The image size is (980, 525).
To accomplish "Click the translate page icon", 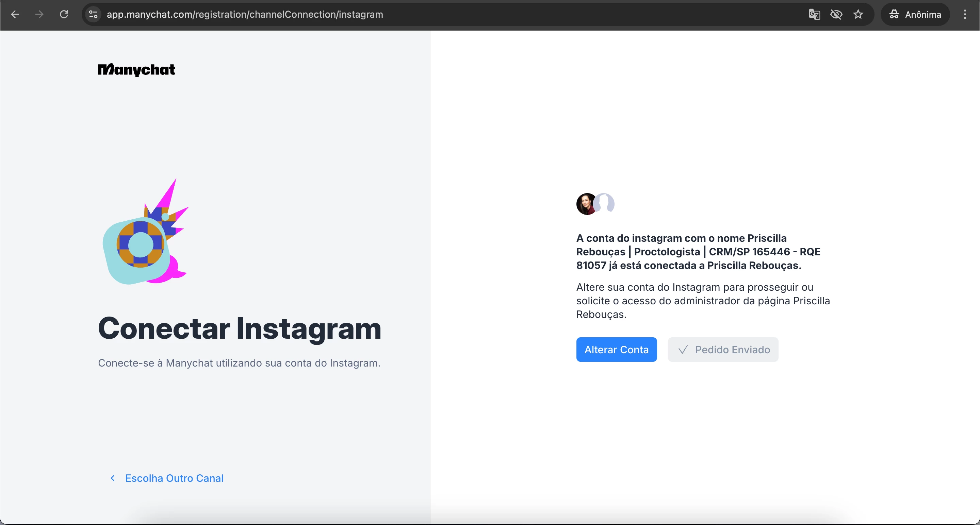I will 814,14.
